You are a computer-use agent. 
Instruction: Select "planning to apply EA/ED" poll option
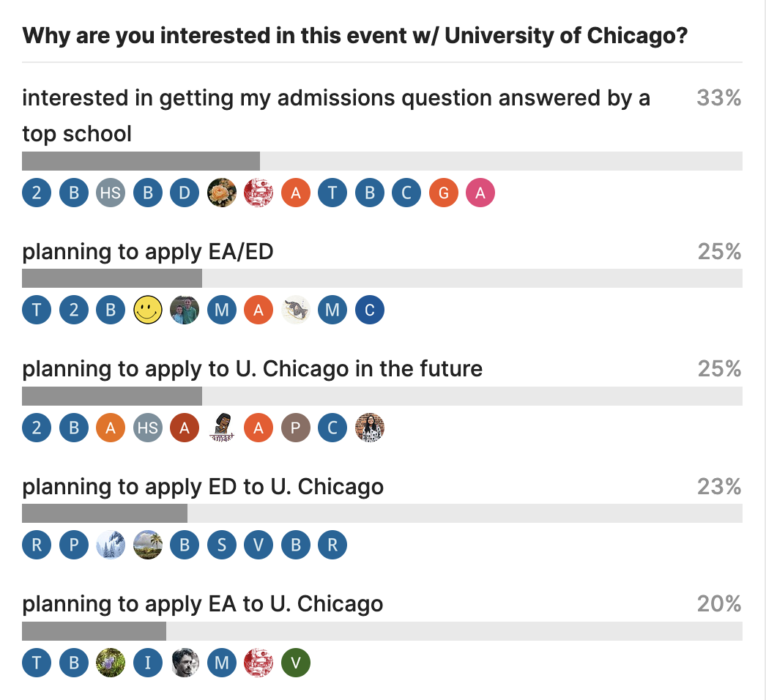pos(148,252)
